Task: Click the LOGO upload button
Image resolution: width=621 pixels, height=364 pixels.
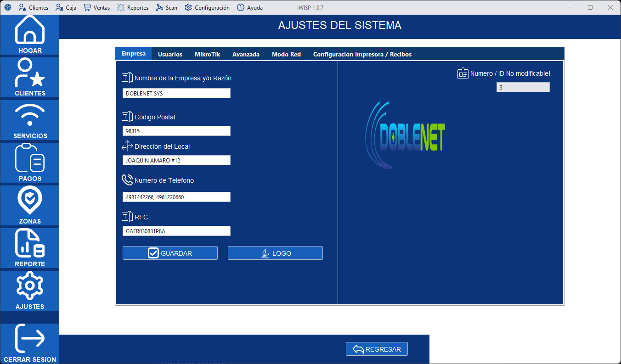Action: (x=275, y=252)
